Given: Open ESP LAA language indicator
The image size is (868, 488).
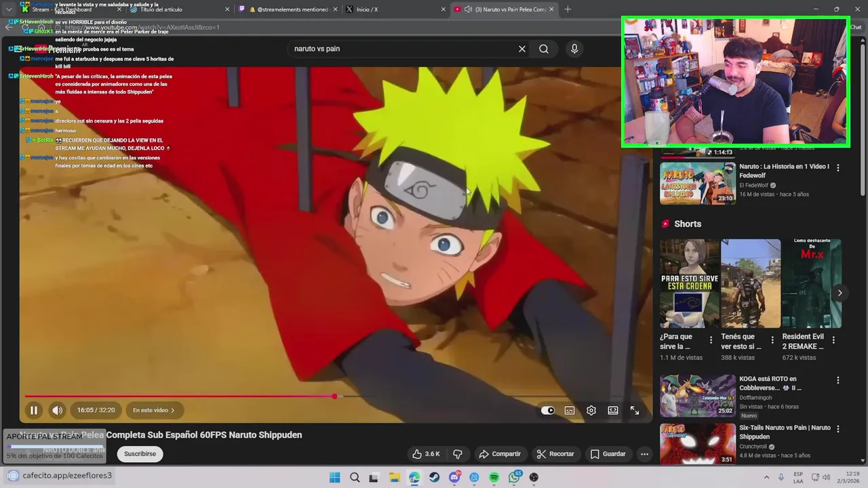Looking at the screenshot, I should [799, 477].
